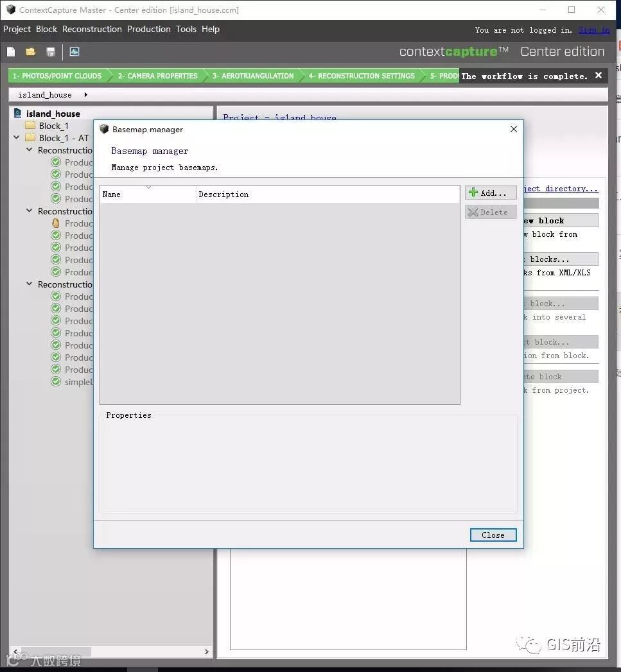Click the Description column header

pyautogui.click(x=328, y=194)
